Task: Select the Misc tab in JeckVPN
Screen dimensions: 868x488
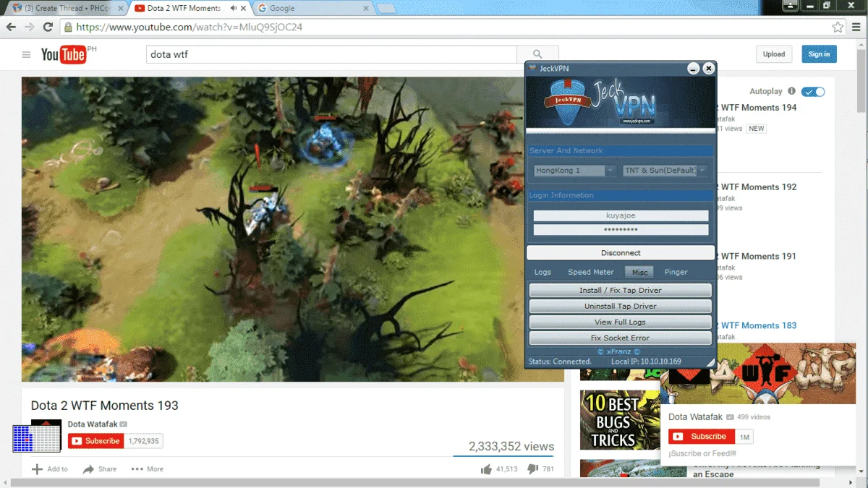Action: click(639, 272)
